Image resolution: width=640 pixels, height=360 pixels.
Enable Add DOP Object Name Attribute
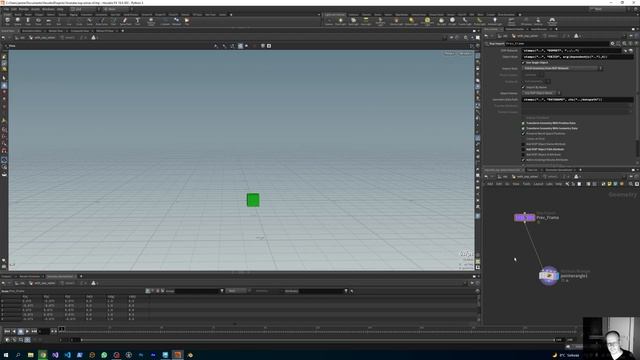523,144
